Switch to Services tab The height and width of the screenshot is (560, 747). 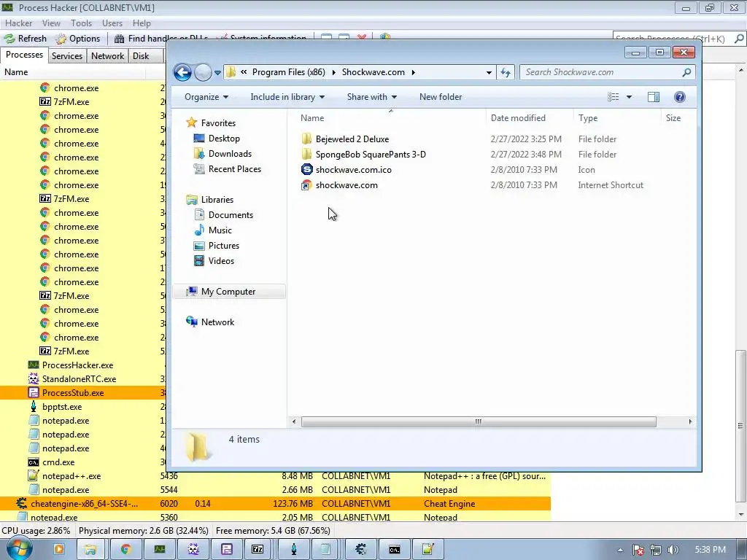click(x=66, y=56)
